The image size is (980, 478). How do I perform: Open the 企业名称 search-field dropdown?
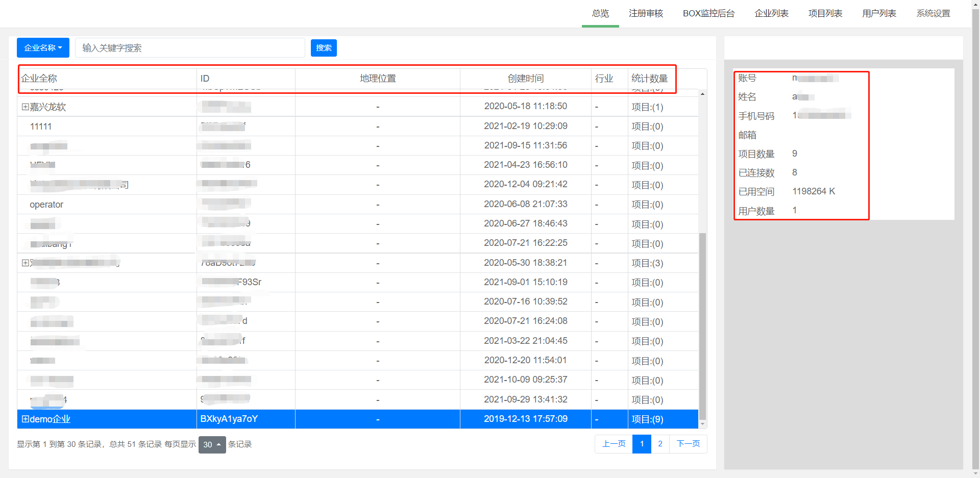click(x=43, y=48)
